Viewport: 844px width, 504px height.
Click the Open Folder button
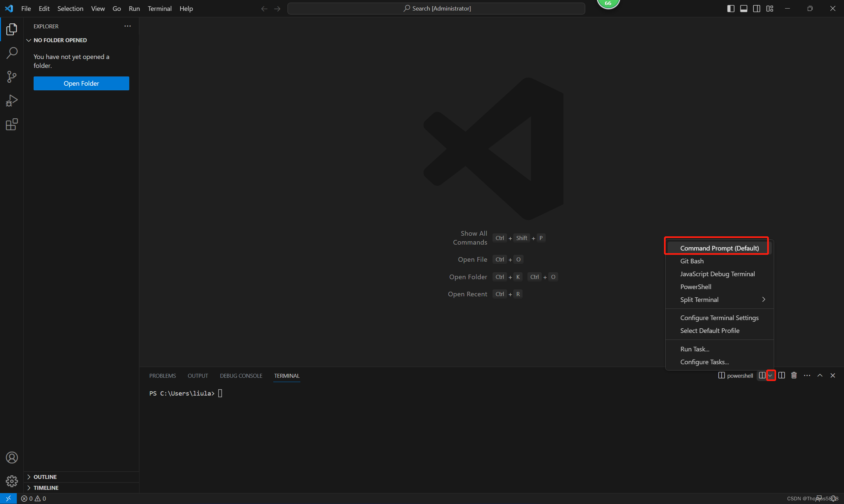coord(81,83)
